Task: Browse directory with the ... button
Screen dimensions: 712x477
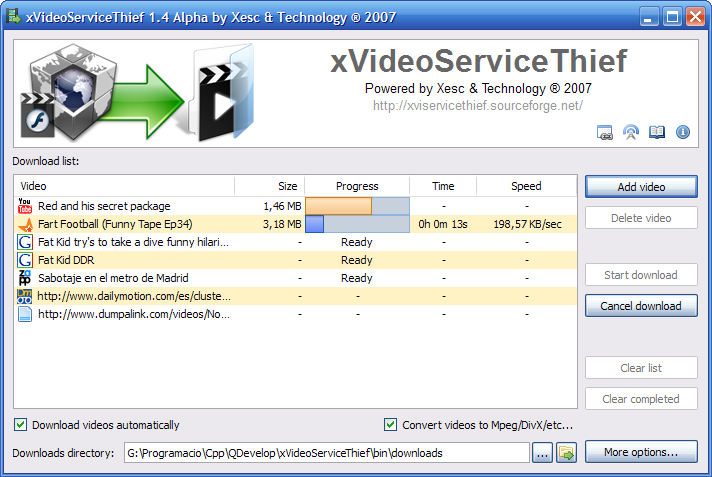Action: [x=542, y=452]
